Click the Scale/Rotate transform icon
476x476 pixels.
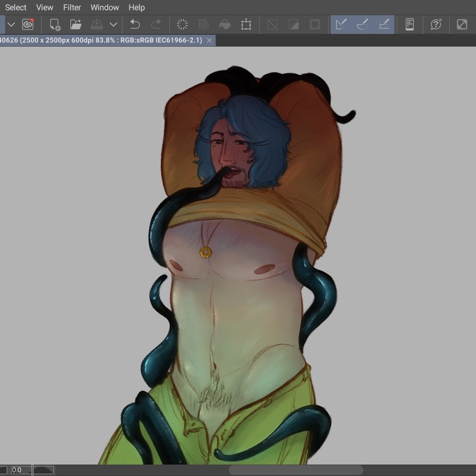tap(246, 24)
